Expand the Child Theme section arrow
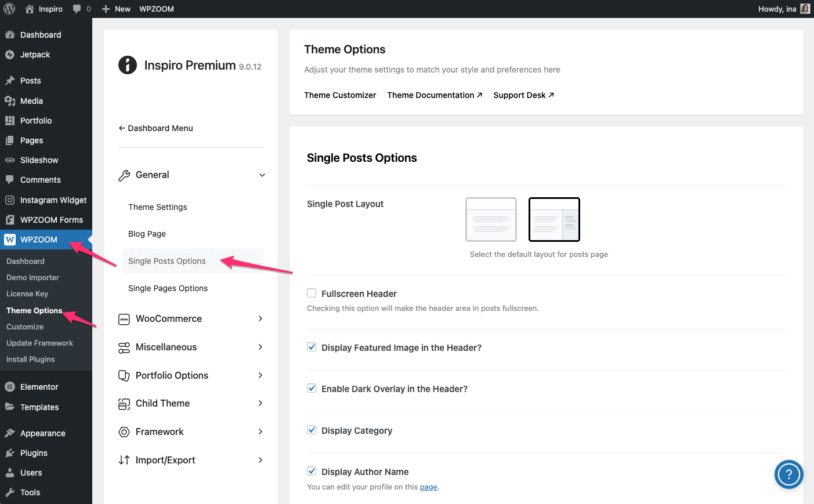 [261, 403]
